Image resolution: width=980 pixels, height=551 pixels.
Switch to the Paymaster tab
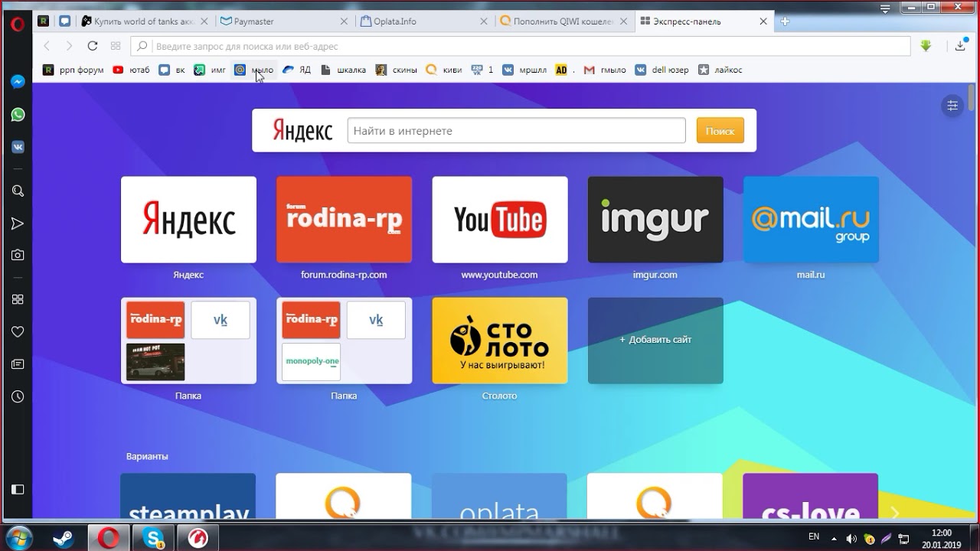(x=284, y=21)
